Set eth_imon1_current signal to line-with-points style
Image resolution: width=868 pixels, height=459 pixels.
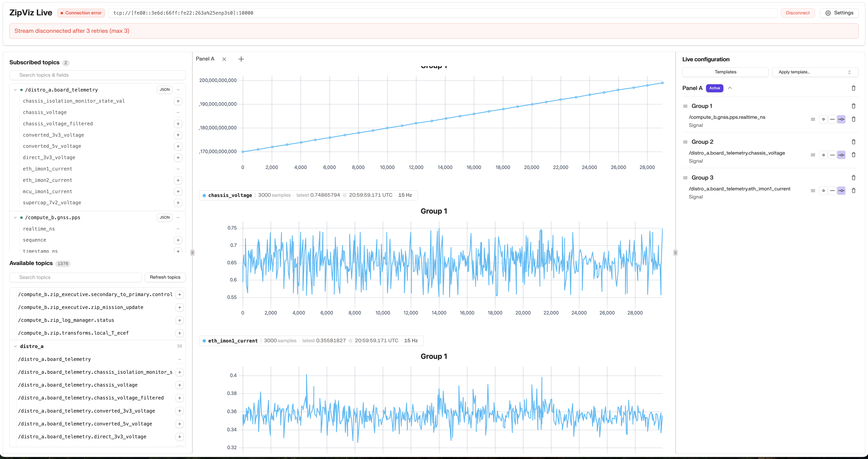[841, 191]
